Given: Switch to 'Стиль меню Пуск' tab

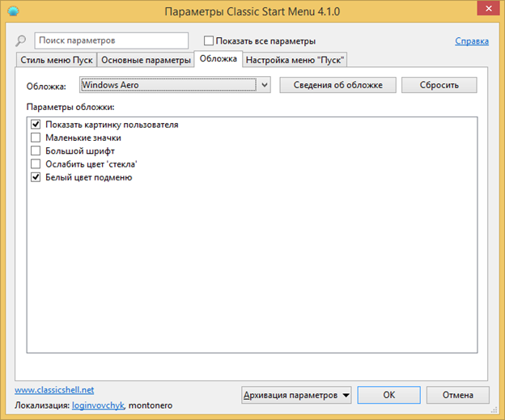Looking at the screenshot, I should (x=55, y=60).
